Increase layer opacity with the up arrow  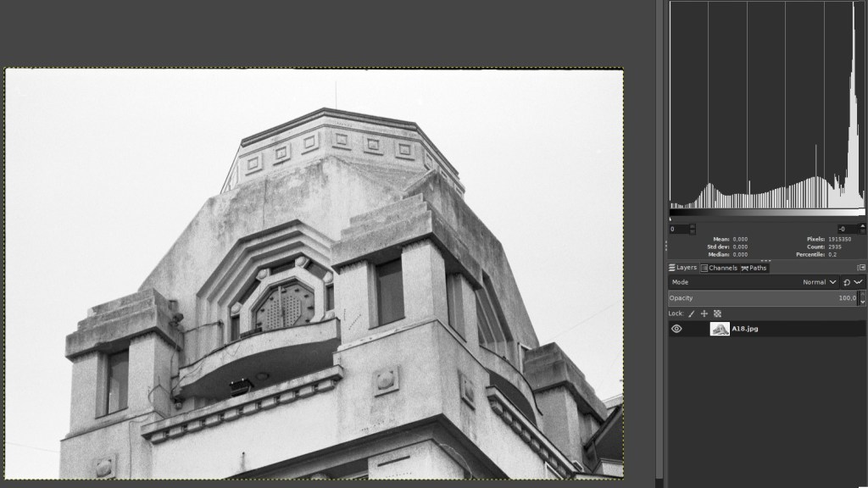pos(862,295)
